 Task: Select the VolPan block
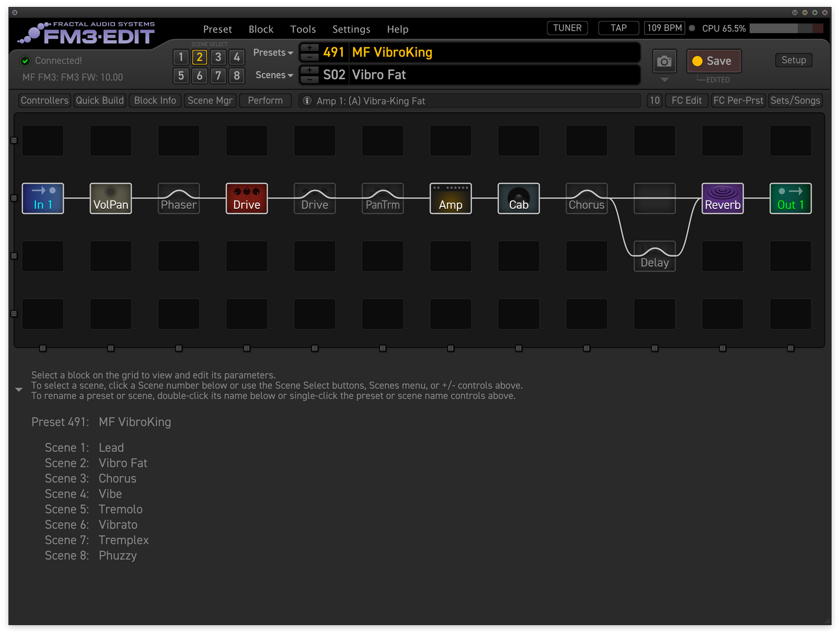[x=110, y=198]
